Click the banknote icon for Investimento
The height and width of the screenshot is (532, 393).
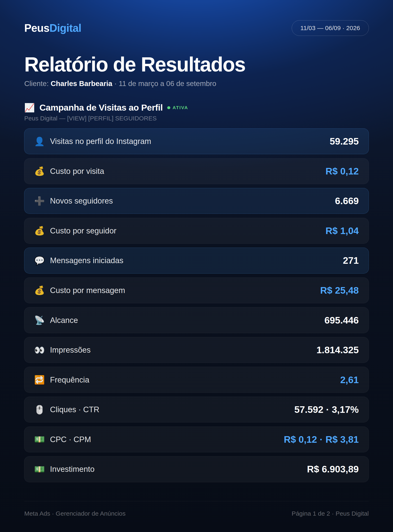click(40, 469)
